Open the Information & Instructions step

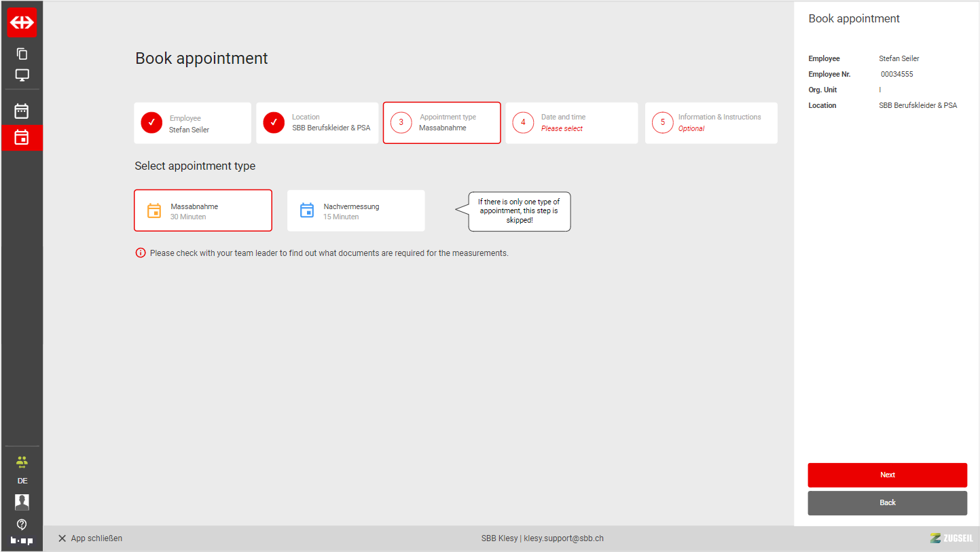point(710,123)
